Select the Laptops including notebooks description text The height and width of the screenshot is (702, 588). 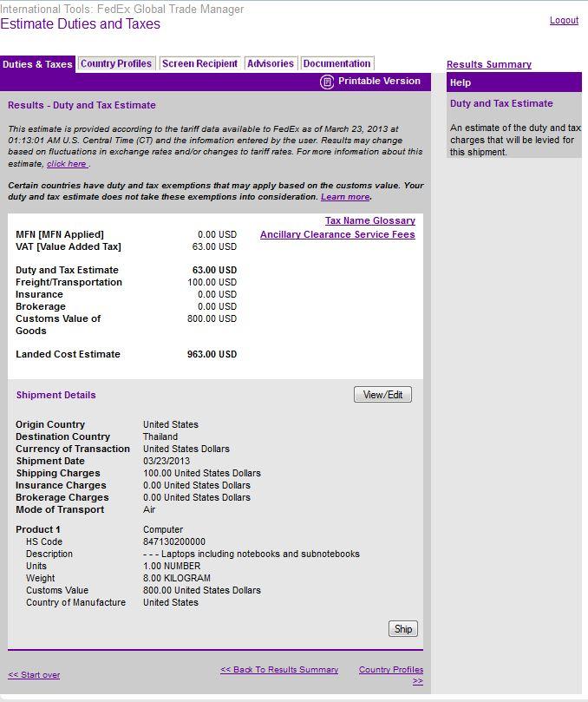[x=251, y=554]
